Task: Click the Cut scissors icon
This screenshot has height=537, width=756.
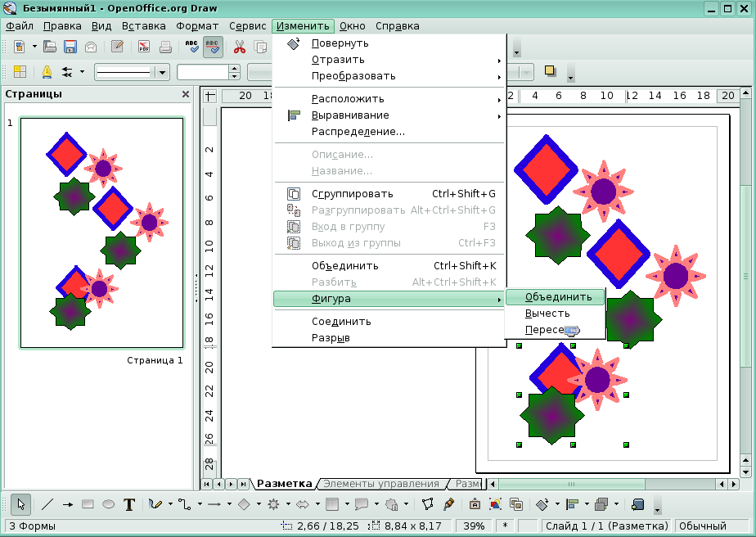Action: click(240, 47)
